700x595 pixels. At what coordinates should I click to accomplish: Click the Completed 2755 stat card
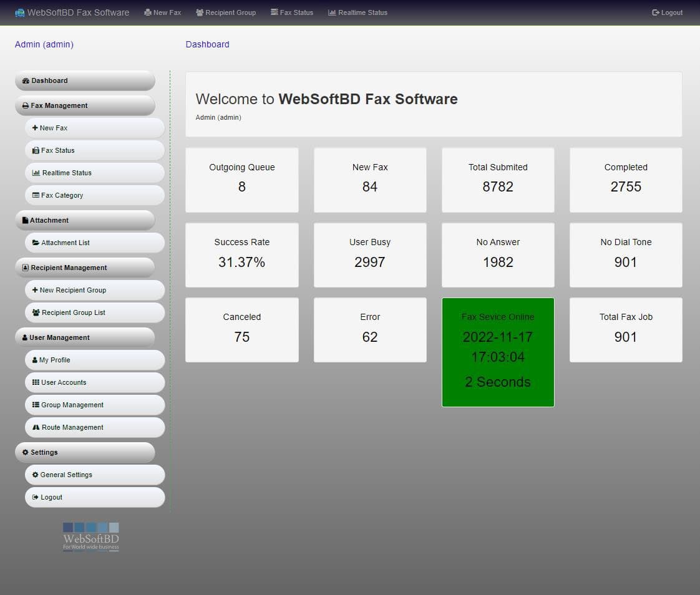tap(626, 180)
